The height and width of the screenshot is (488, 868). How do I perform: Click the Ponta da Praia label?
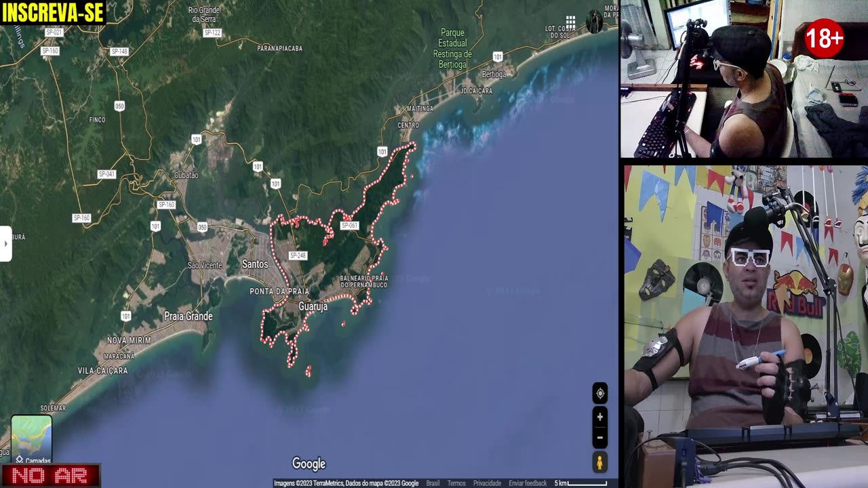pos(279,291)
